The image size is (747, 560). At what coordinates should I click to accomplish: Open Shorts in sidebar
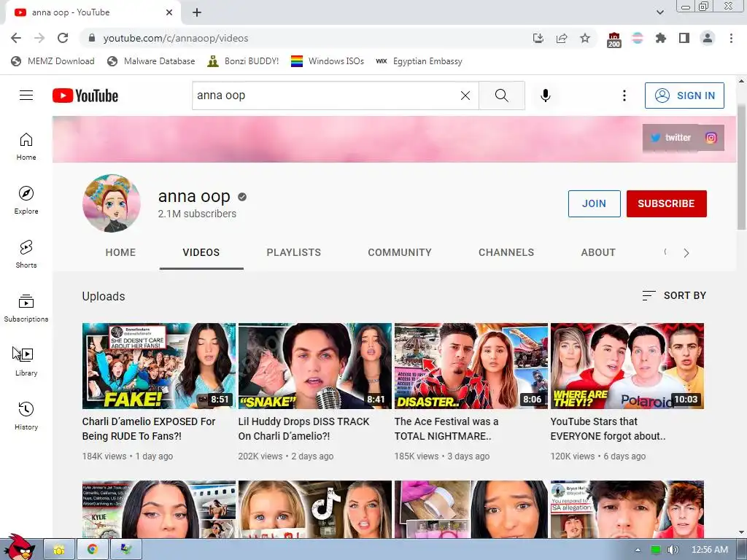click(26, 254)
